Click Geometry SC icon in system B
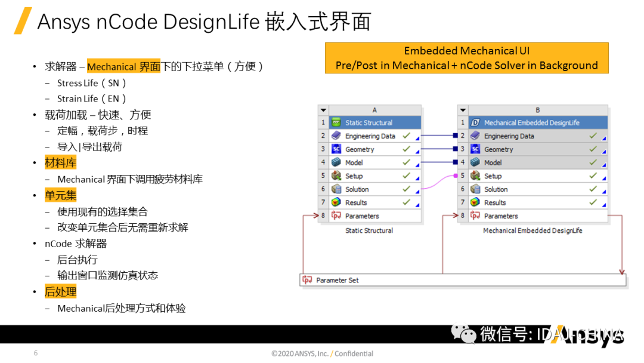Screen dimensions: 644x363 pos(475,149)
